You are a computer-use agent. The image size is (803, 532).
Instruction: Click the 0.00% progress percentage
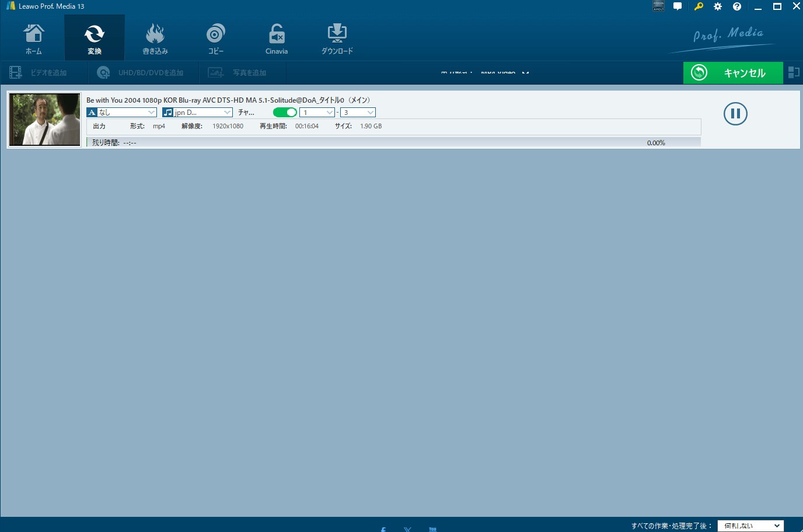656,142
